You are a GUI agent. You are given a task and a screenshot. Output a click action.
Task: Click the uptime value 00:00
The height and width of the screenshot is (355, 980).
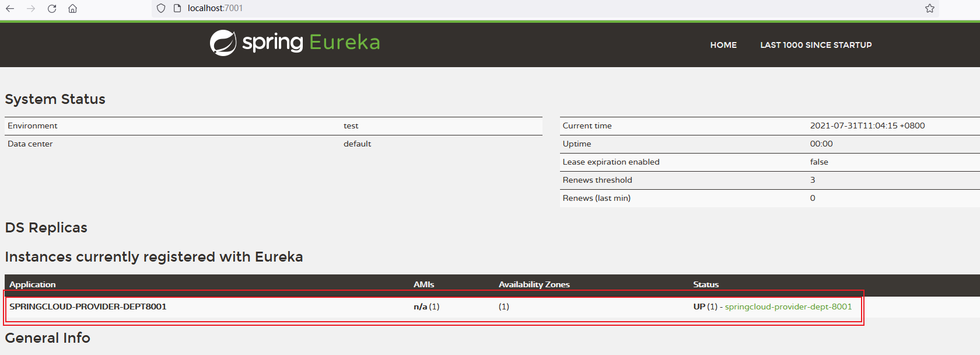821,144
